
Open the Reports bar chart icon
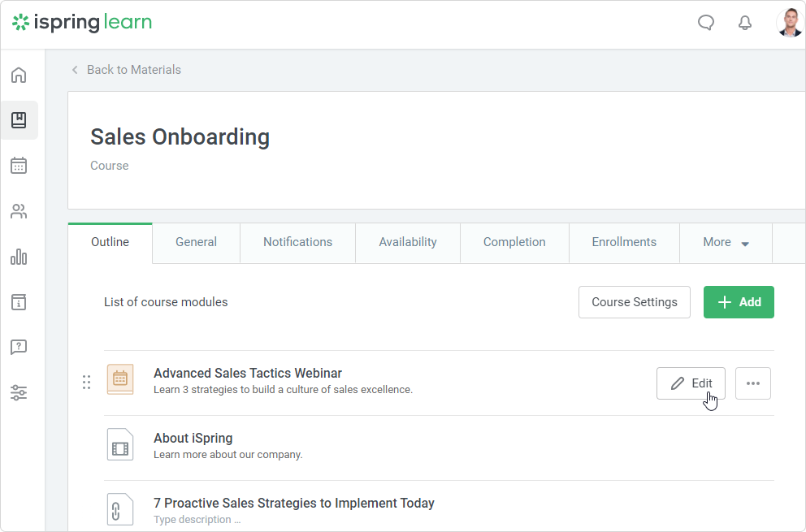tap(19, 257)
